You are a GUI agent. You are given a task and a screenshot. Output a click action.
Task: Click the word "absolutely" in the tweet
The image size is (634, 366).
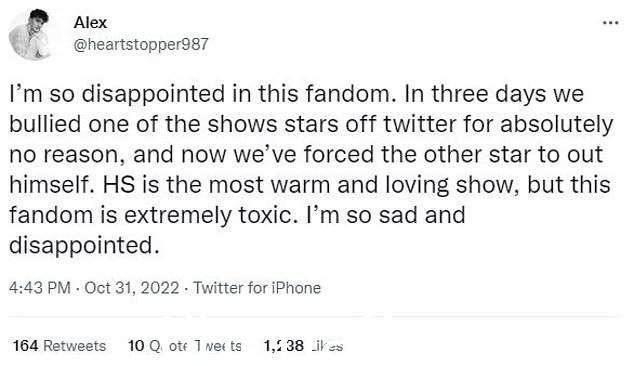click(557, 125)
